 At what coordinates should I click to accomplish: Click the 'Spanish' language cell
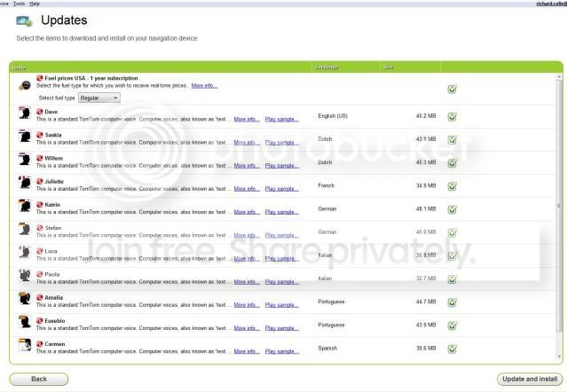coord(327,349)
